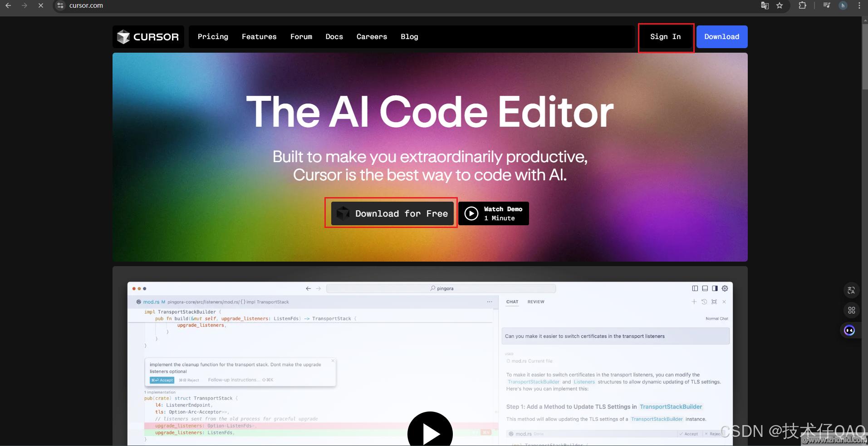The height and width of the screenshot is (446, 868).
Task: Open Chrome three-dot menu
Action: coord(859,5)
